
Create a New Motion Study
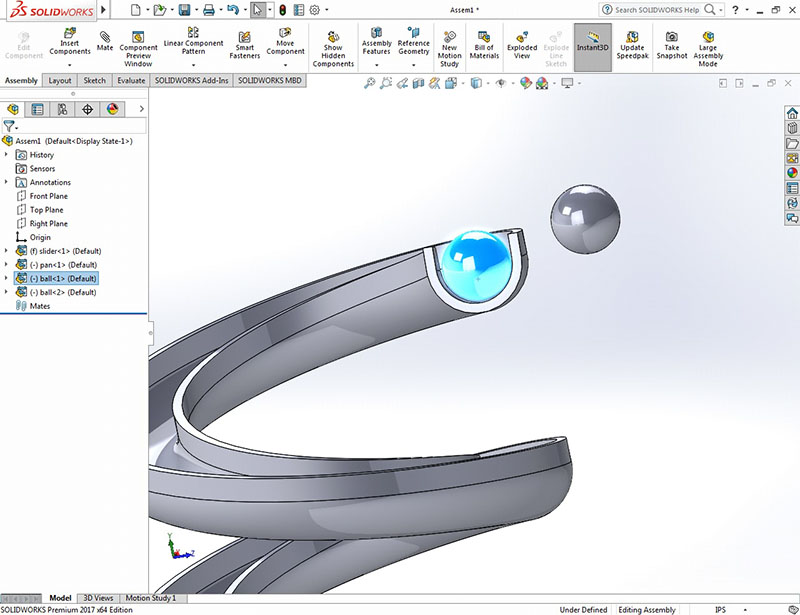click(449, 46)
